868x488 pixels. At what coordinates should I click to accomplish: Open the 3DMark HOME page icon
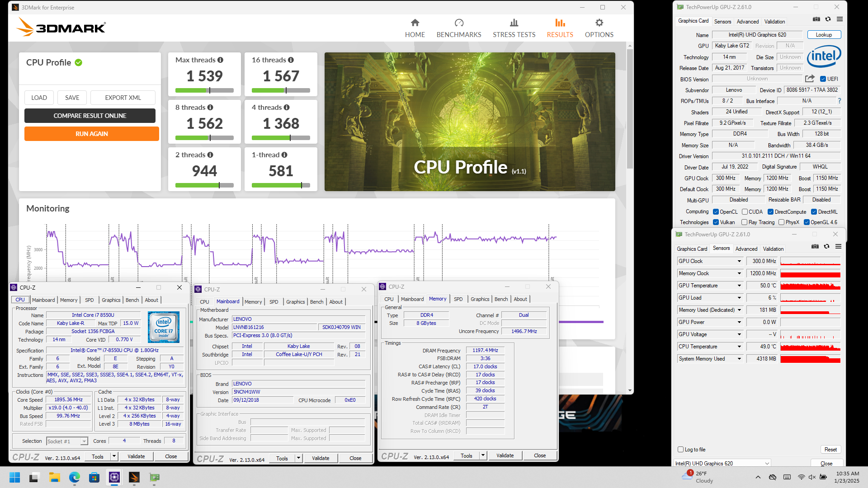pos(415,23)
